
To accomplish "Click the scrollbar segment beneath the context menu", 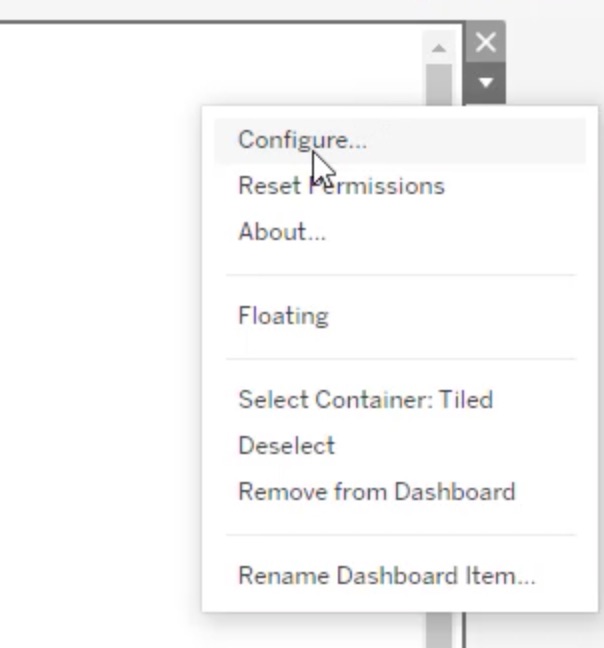I will (x=438, y=630).
